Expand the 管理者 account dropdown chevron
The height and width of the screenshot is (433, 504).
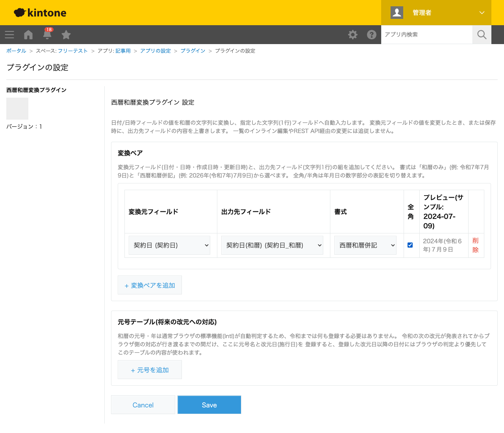[x=482, y=13]
